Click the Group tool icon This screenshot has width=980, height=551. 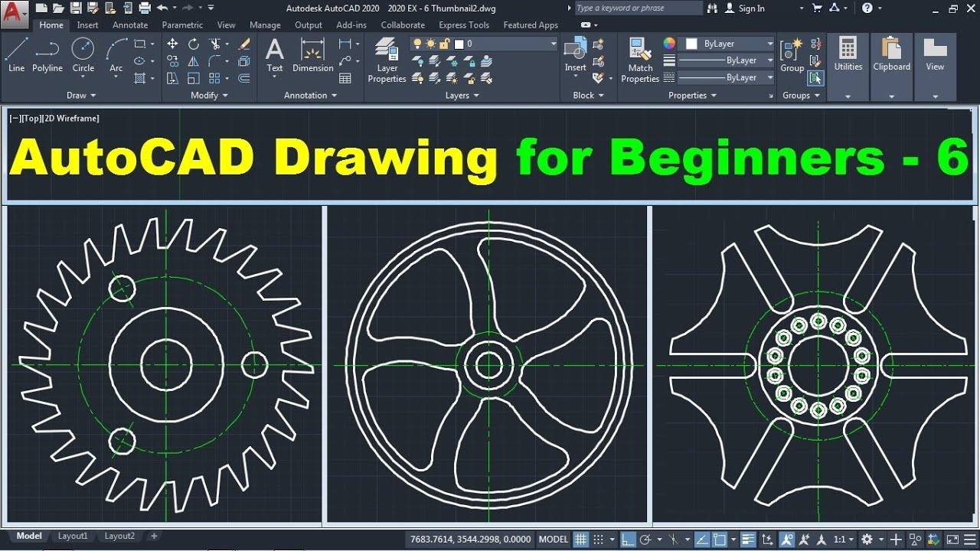click(x=792, y=55)
